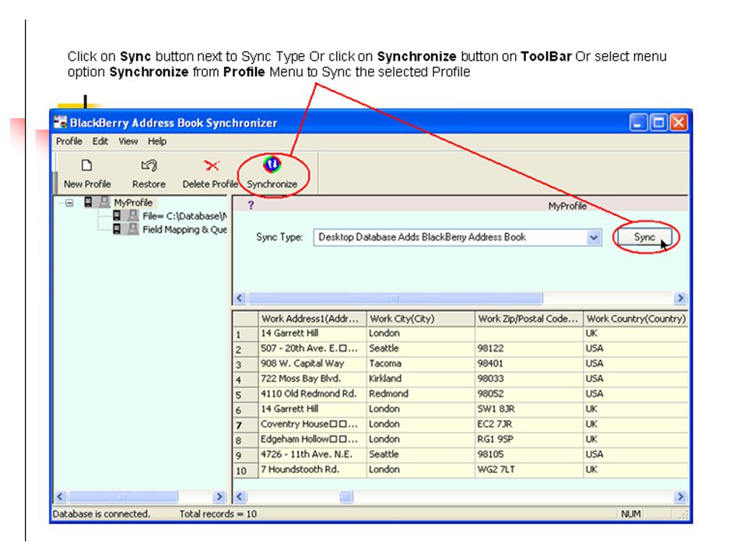The image size is (747, 560).
Task: Click the cell 'Coventry House'
Action: pos(312,425)
